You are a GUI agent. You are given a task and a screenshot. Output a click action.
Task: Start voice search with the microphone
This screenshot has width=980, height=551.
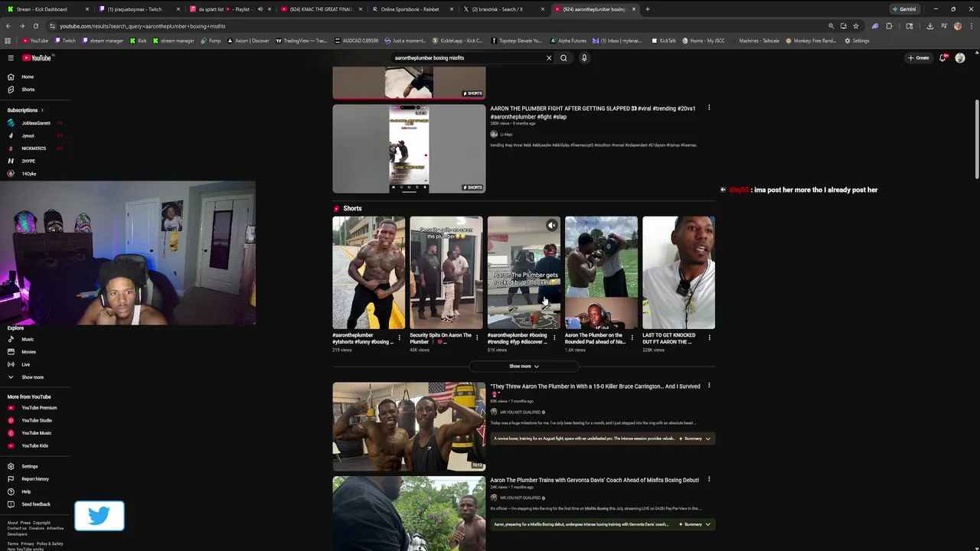pyautogui.click(x=584, y=58)
